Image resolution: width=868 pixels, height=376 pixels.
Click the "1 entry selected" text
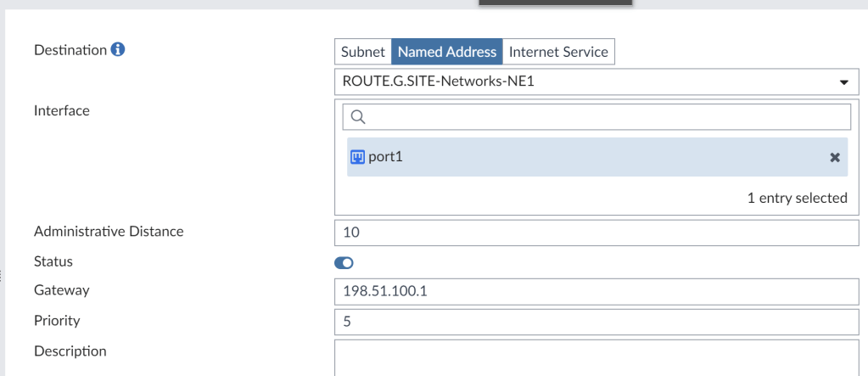pyautogui.click(x=797, y=198)
